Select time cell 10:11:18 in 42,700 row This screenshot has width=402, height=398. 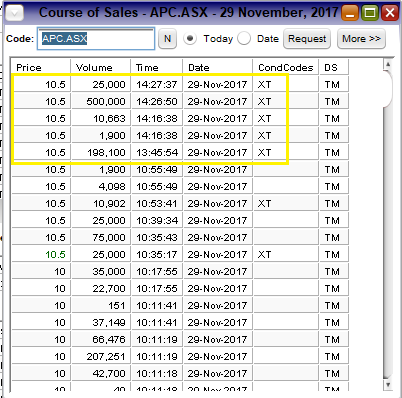click(157, 374)
